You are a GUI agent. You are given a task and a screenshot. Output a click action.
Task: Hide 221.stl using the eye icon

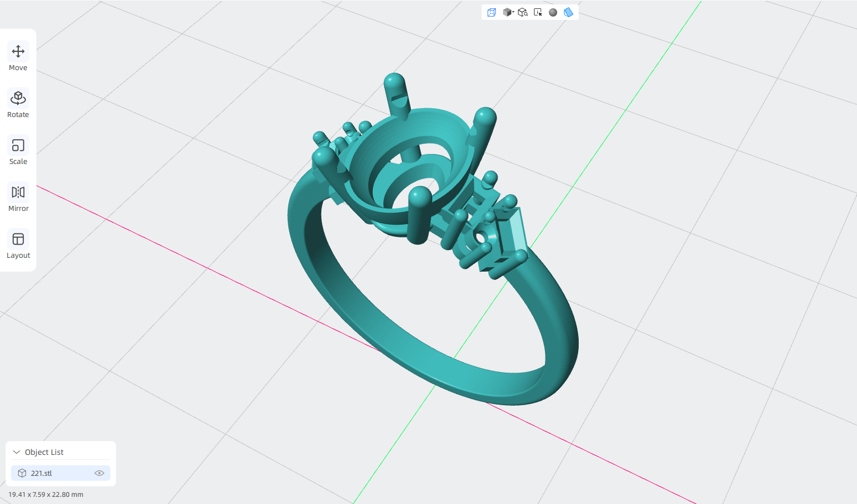pyautogui.click(x=99, y=473)
